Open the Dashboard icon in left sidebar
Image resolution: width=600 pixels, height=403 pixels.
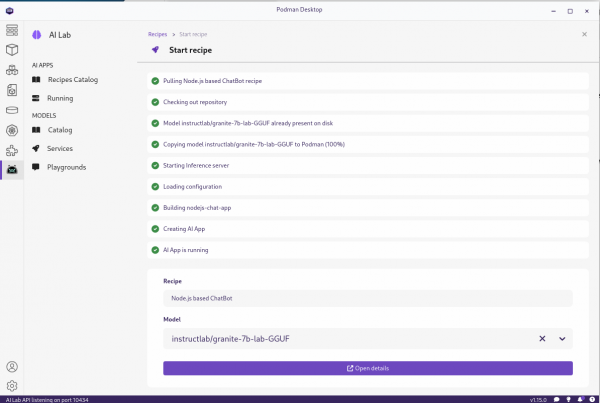coord(12,29)
